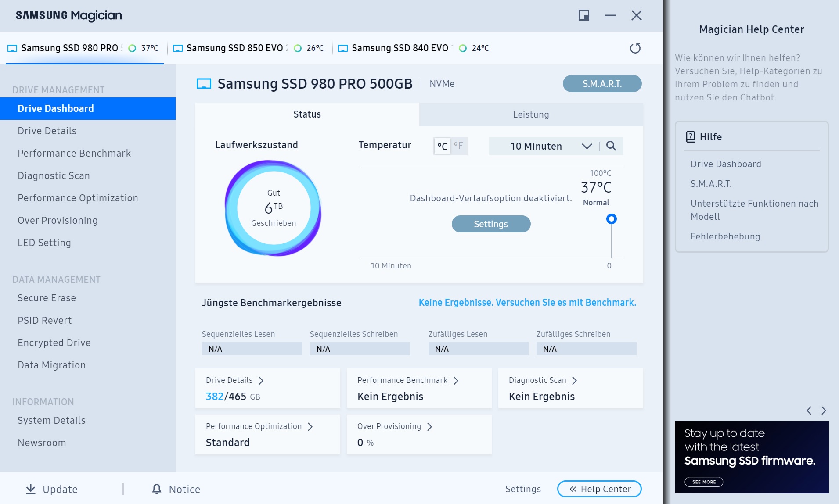839x504 pixels.
Task: Open Newsroom in sidebar
Action: (x=88, y=443)
